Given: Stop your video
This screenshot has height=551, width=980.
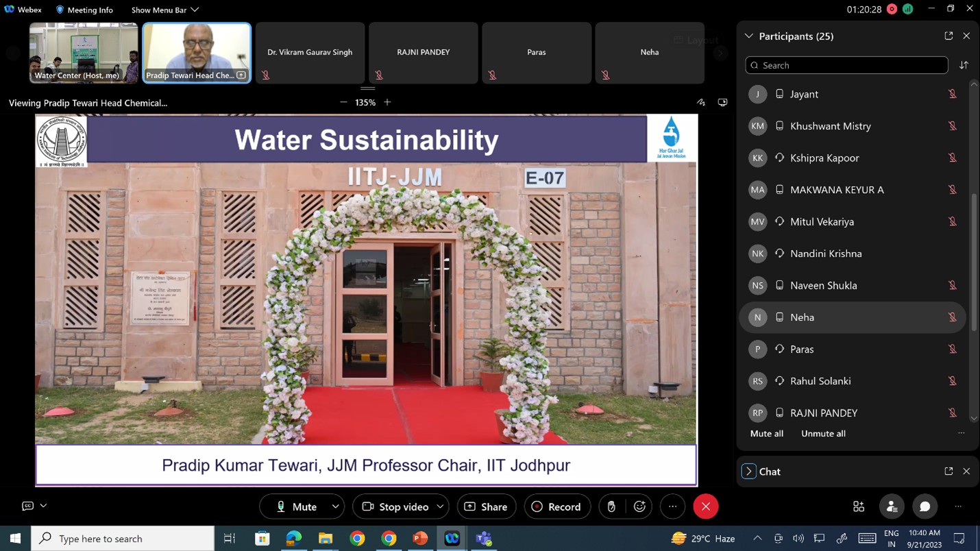Looking at the screenshot, I should pos(400,506).
